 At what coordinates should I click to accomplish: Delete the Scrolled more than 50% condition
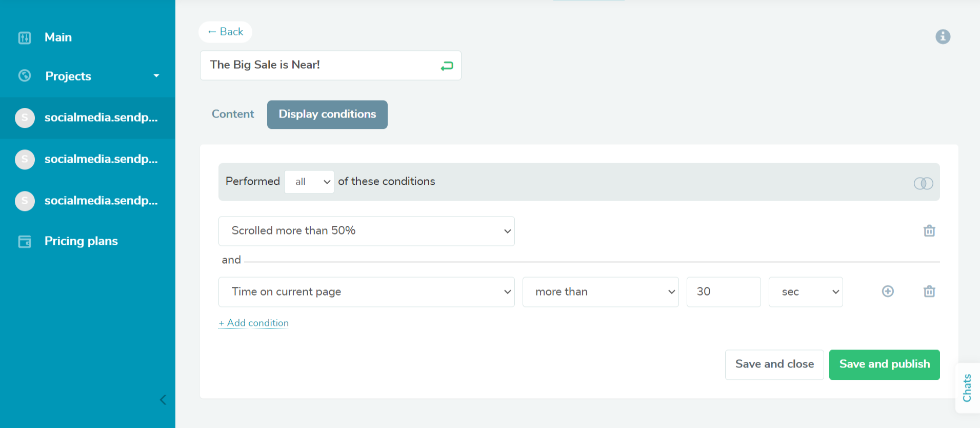(929, 231)
